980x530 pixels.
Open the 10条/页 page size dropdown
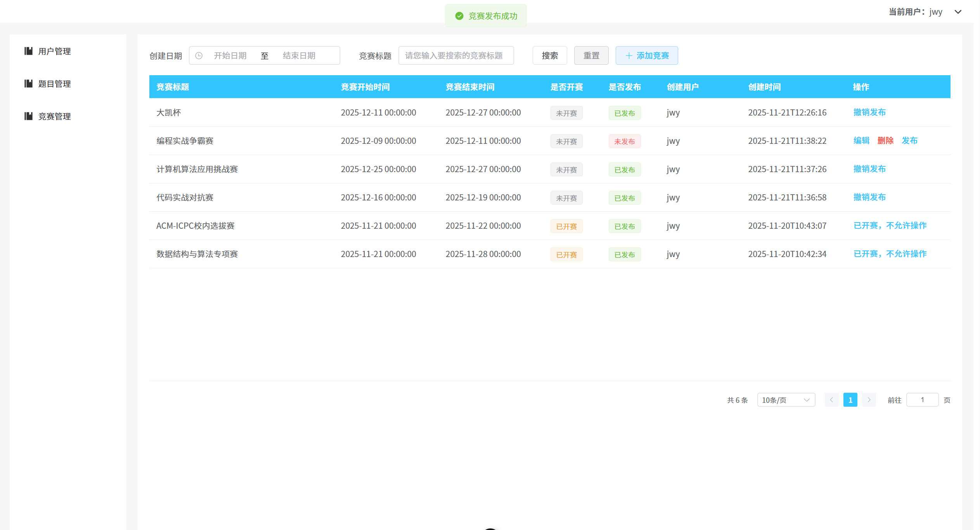[x=786, y=400]
